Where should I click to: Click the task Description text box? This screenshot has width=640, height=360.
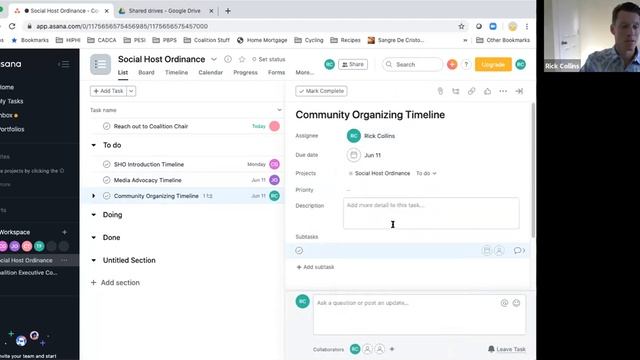pos(431,213)
